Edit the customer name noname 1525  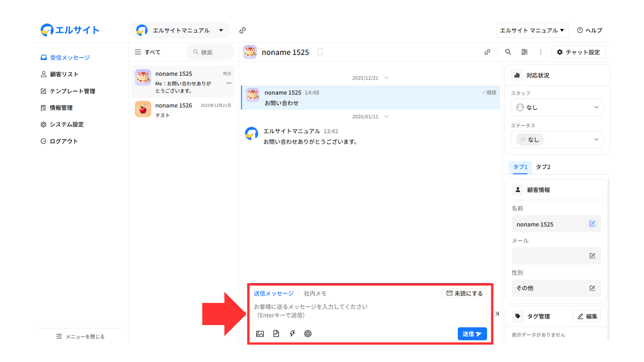592,224
